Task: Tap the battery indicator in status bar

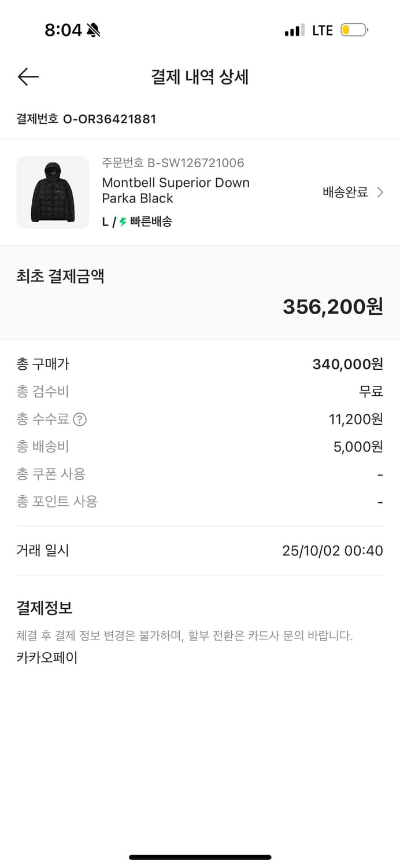Action: 354,30
